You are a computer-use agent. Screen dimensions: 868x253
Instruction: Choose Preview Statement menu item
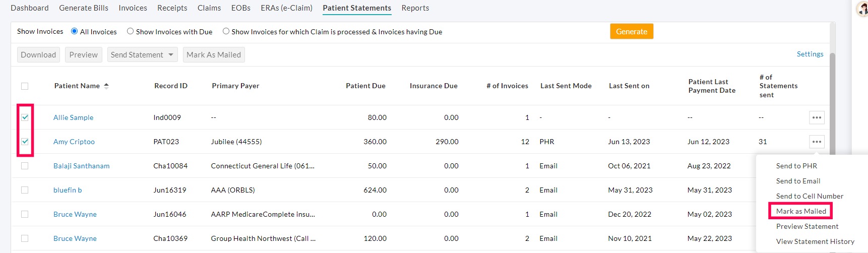click(807, 226)
